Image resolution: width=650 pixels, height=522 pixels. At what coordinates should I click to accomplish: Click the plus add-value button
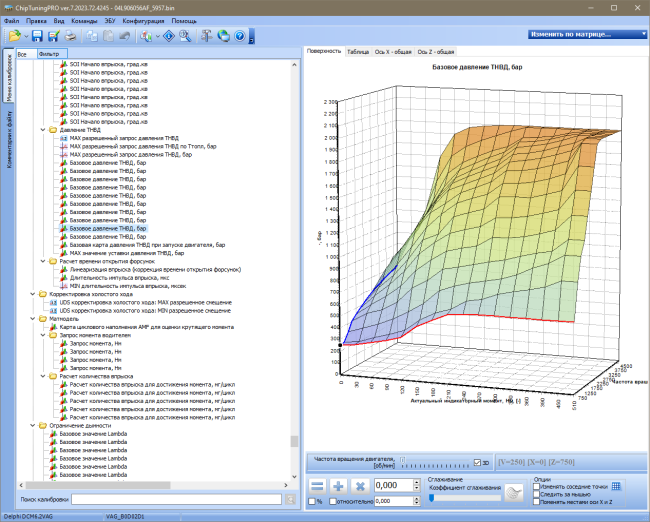pos(339,486)
